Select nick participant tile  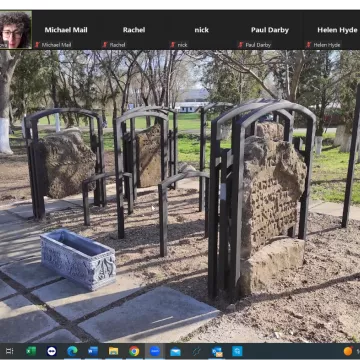coord(202,30)
